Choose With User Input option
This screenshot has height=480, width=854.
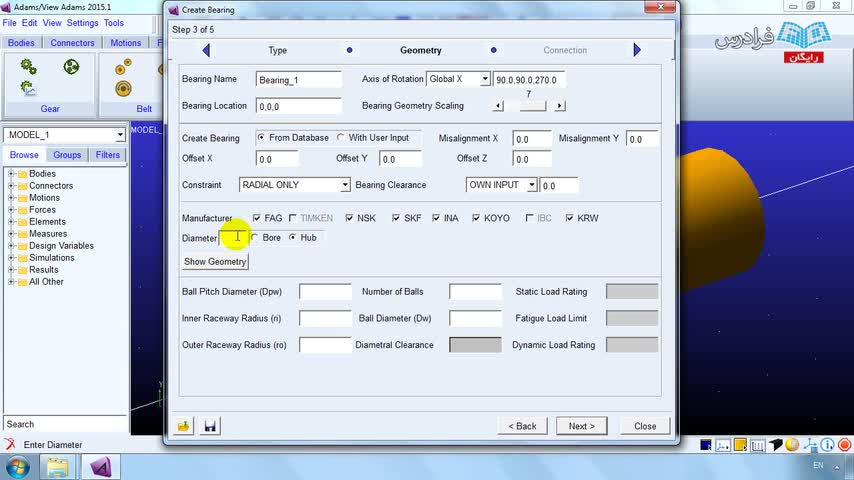pyautogui.click(x=341, y=138)
